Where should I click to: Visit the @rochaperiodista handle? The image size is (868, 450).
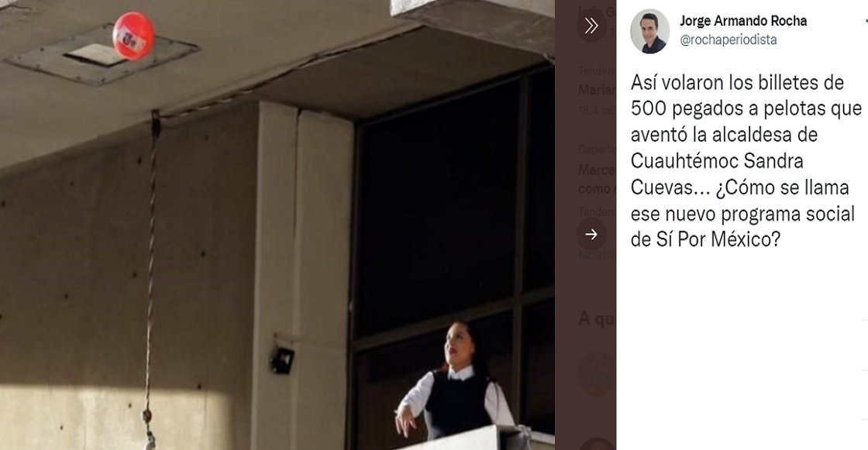[x=728, y=40]
